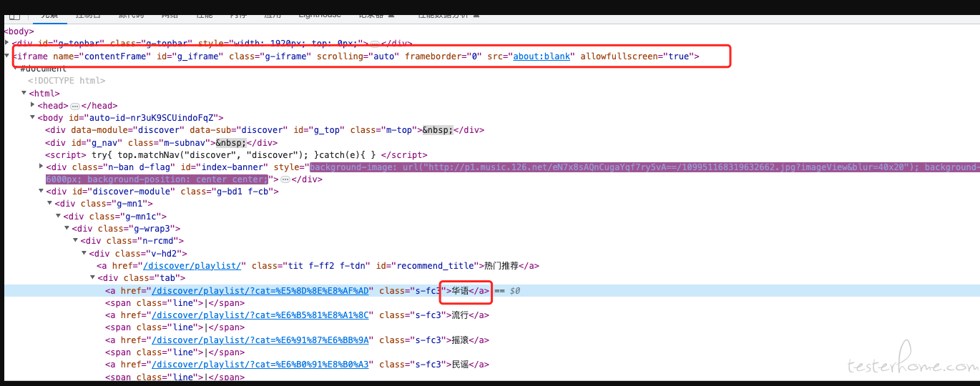Click the class "tit f-ff2 f-tdn" attribute

(x=310, y=266)
